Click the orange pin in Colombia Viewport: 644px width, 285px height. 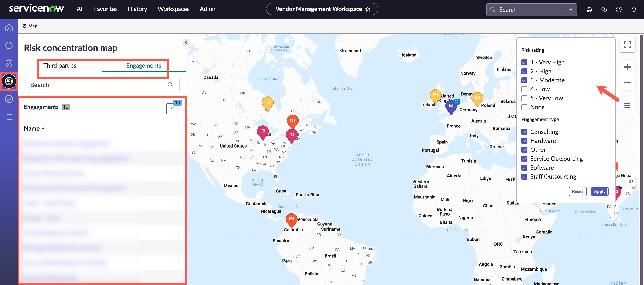pyautogui.click(x=291, y=220)
